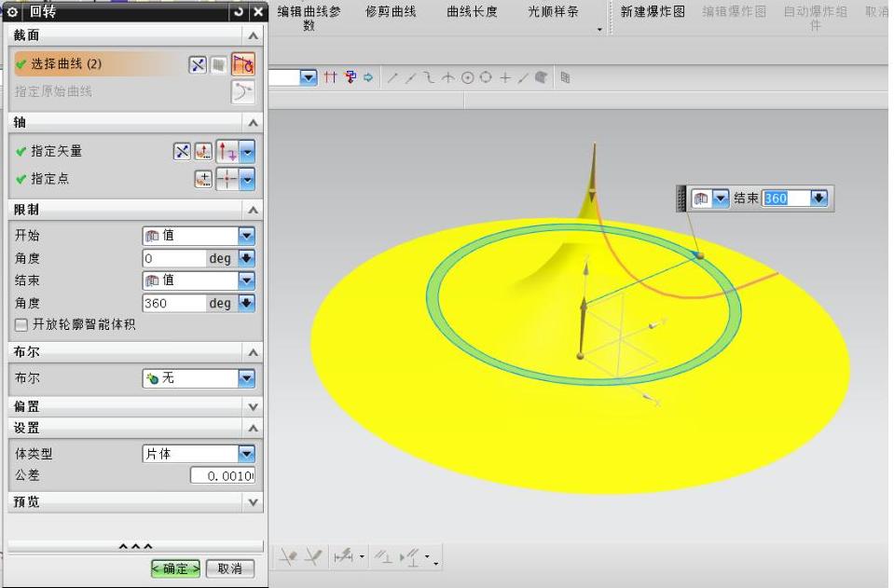Expand the 预览 section
The width and height of the screenshot is (894, 588).
(254, 502)
